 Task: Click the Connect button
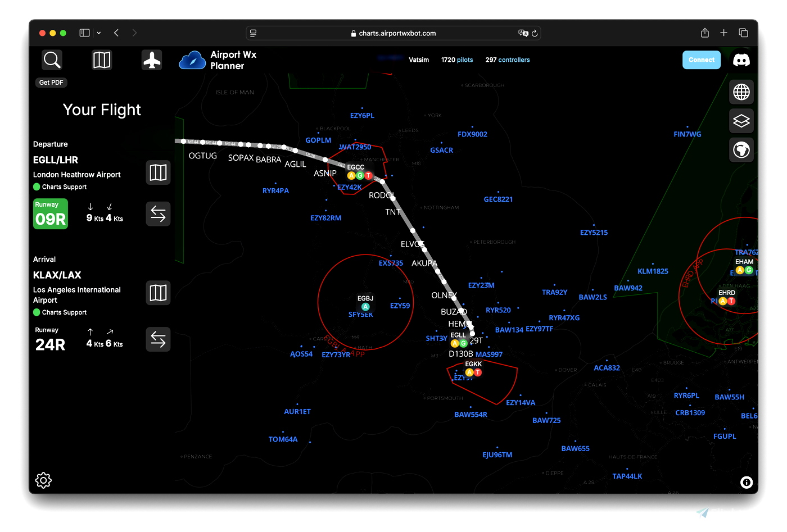tap(701, 60)
